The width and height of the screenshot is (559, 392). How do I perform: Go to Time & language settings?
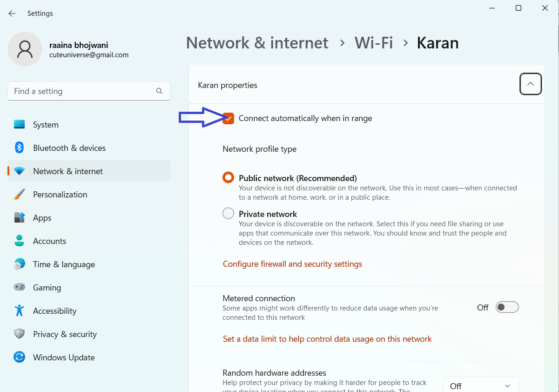pyautogui.click(x=64, y=264)
